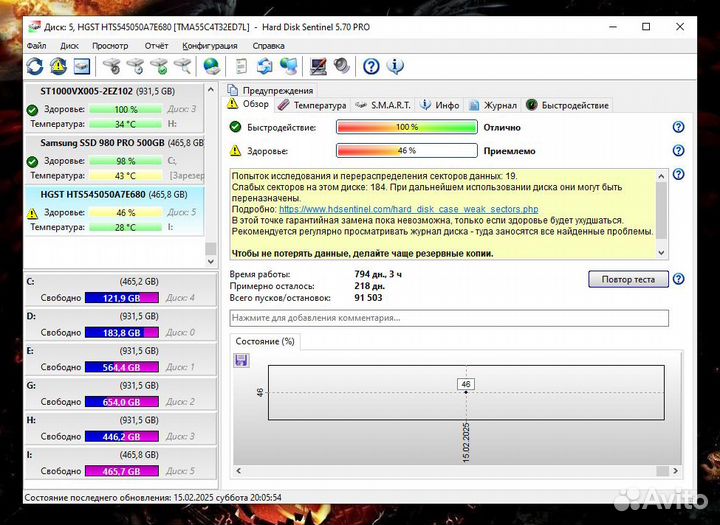Select the HGST HTS545050A7E680 disk entry
Viewport: 720px width, 525px height.
(113, 211)
